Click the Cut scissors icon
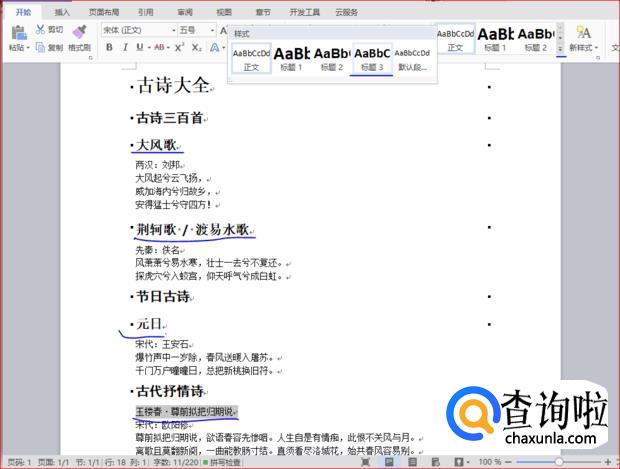The height and width of the screenshot is (469, 620). tap(40, 29)
